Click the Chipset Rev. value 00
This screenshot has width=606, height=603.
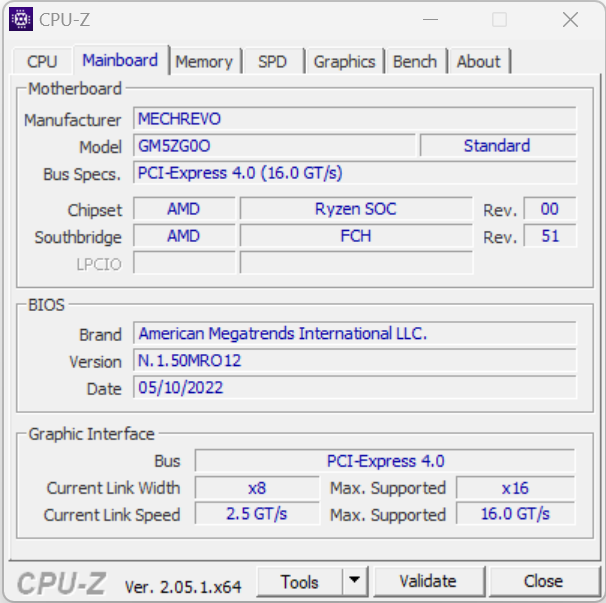[550, 209]
